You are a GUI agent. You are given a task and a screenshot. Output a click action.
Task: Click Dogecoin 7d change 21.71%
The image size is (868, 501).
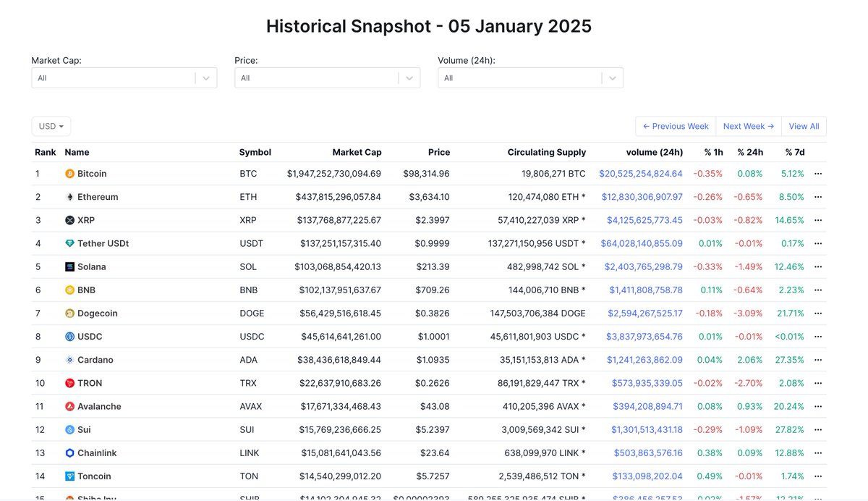[x=790, y=313]
